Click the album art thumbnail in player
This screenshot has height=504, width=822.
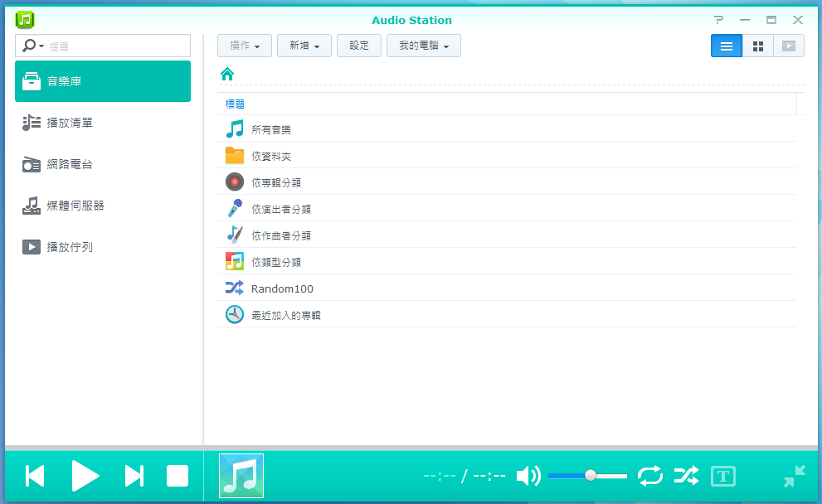click(241, 476)
